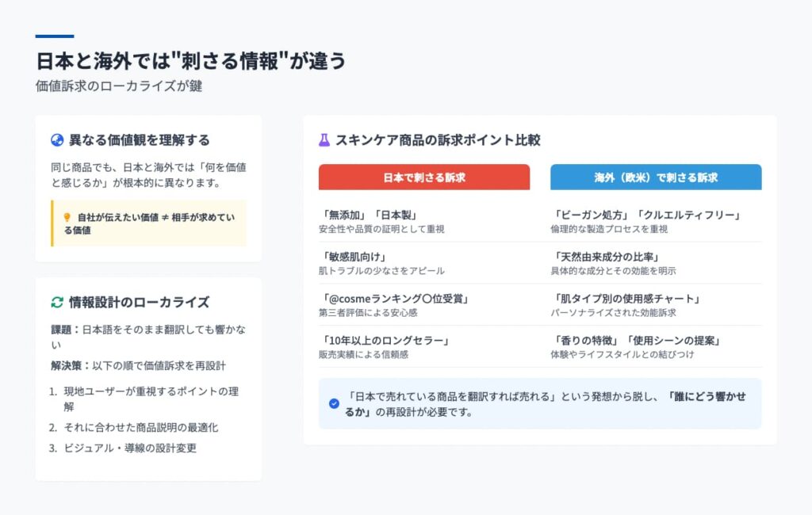This screenshot has height=515, width=812.
Task: Click the purple flask icon
Action: [324, 140]
